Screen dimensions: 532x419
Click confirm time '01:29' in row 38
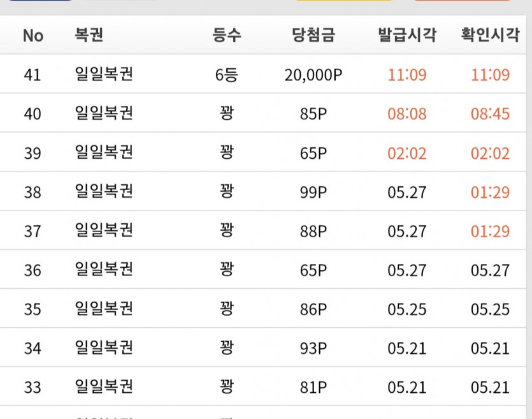point(490,192)
